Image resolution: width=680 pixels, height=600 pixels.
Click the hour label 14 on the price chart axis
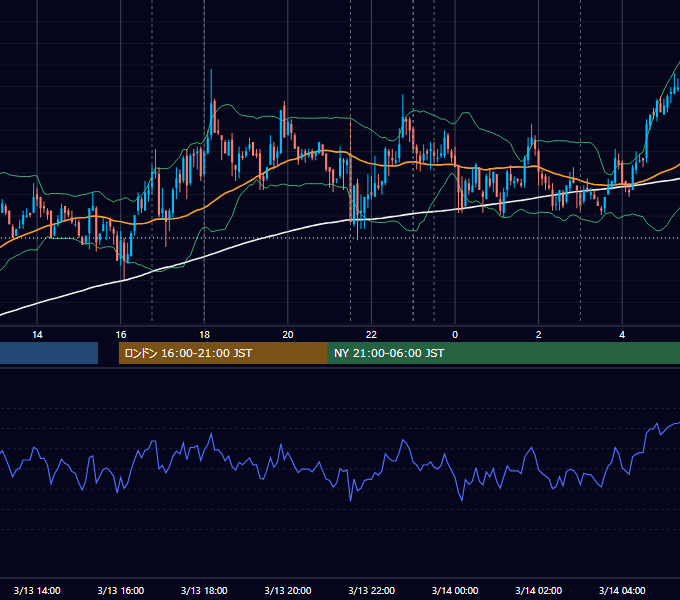pos(37,335)
